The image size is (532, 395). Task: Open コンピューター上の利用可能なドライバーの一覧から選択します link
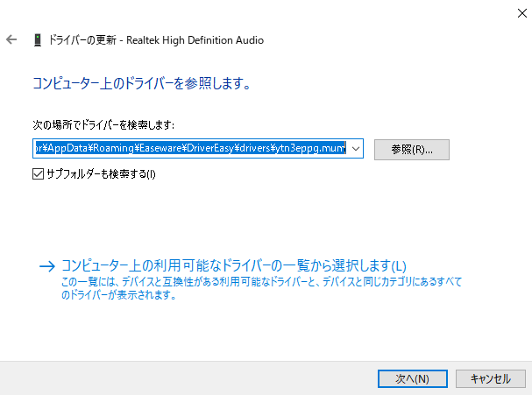click(x=234, y=265)
